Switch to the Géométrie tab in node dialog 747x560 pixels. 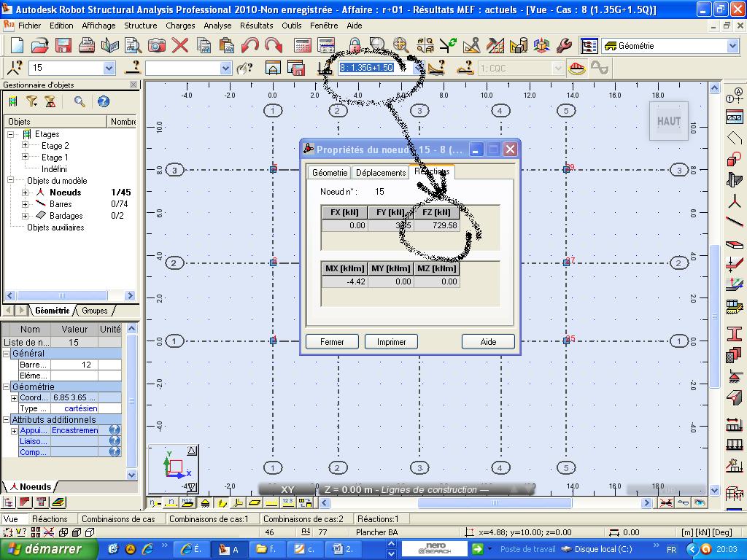[x=330, y=172]
